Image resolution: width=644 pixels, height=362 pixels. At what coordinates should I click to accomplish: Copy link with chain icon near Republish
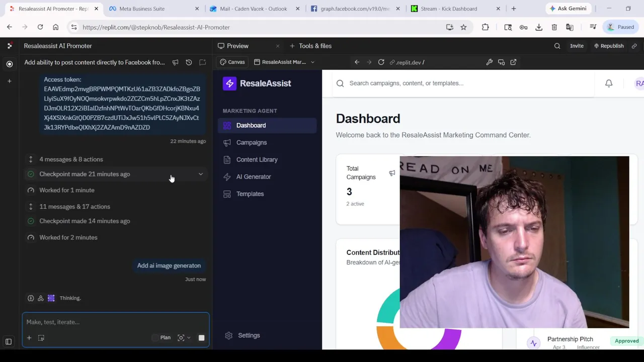[x=634, y=46]
